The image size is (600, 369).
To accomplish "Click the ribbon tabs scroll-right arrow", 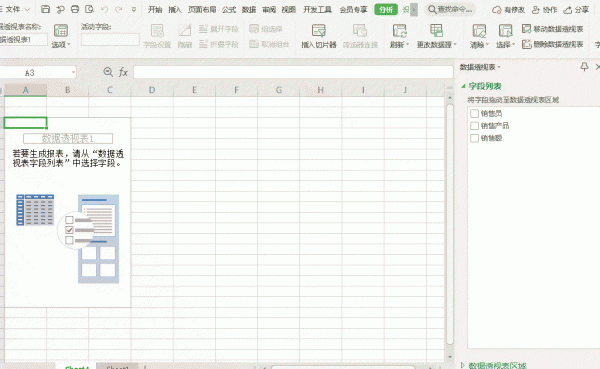I will click(414, 10).
